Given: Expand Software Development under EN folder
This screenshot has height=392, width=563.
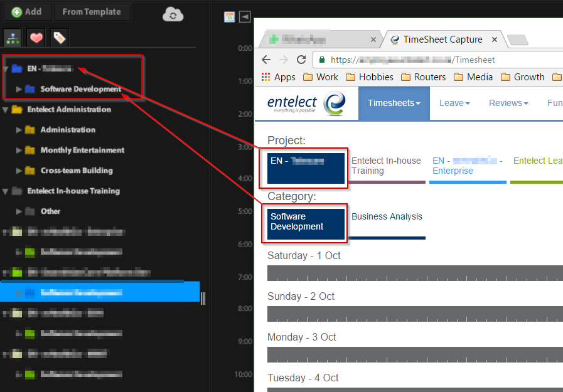Looking at the screenshot, I should [19, 89].
